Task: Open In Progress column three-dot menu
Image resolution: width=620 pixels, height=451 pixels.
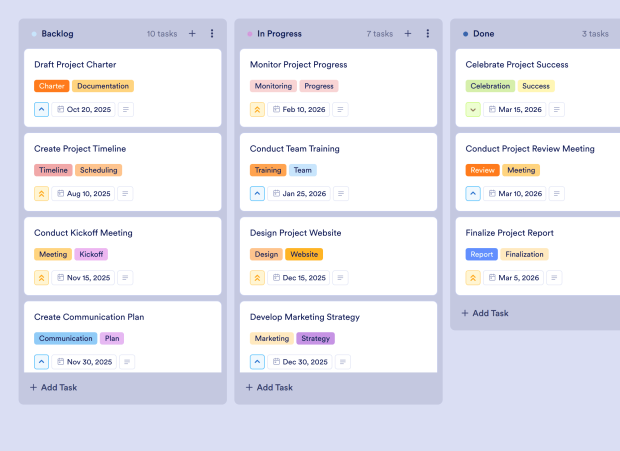Action: tap(428, 34)
